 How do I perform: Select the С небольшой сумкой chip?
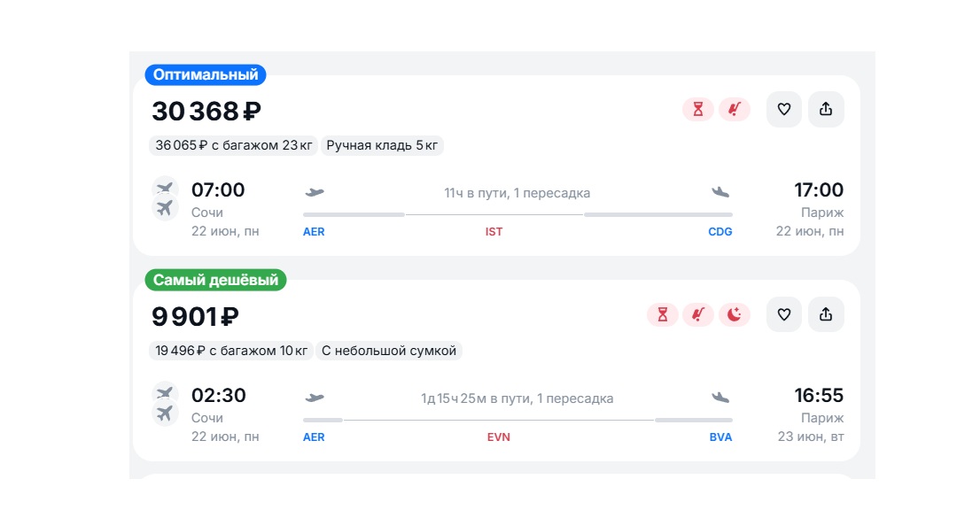[x=389, y=351]
